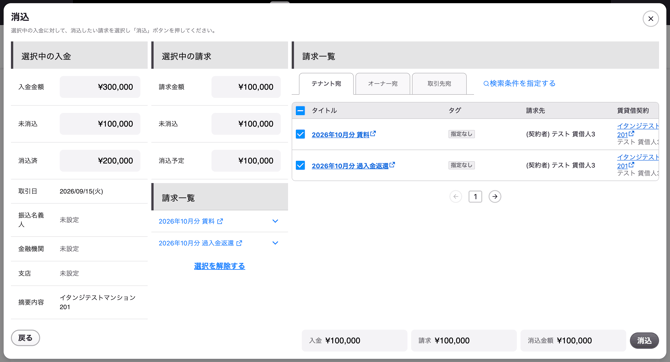Uncheck the 2026年10月分 賃料 row checkbox
Image resolution: width=670 pixels, height=362 pixels.
point(300,134)
